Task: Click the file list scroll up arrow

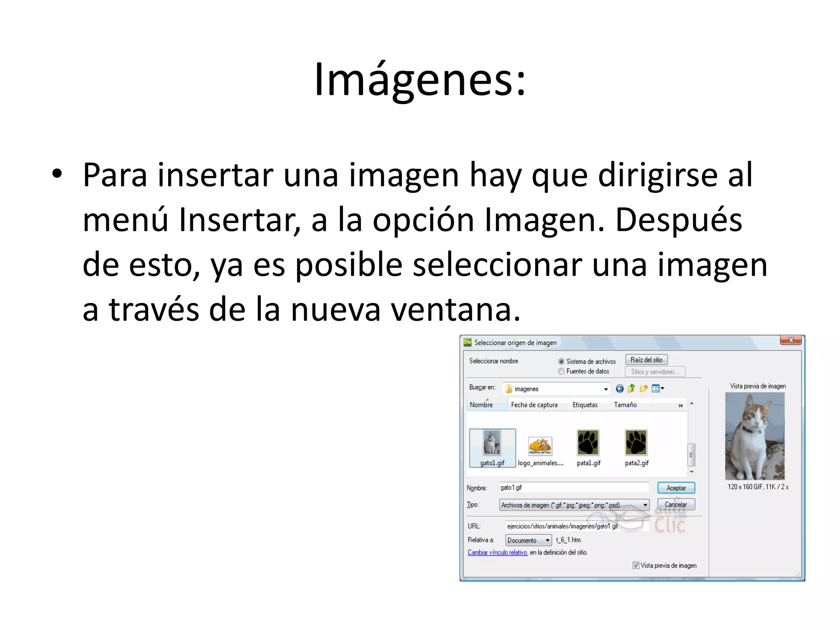Action: click(692, 404)
